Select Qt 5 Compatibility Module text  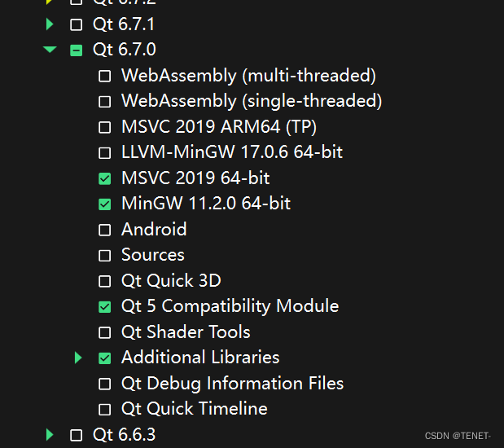tap(230, 306)
